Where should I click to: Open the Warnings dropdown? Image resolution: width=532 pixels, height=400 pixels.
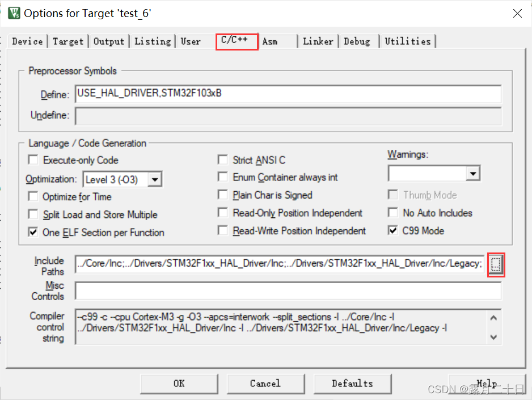(472, 174)
